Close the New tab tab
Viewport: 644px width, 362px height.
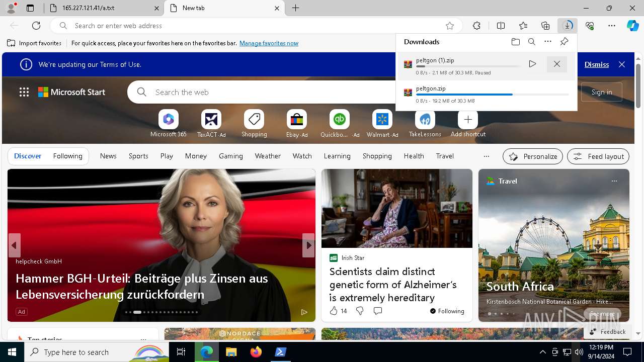[x=277, y=8]
